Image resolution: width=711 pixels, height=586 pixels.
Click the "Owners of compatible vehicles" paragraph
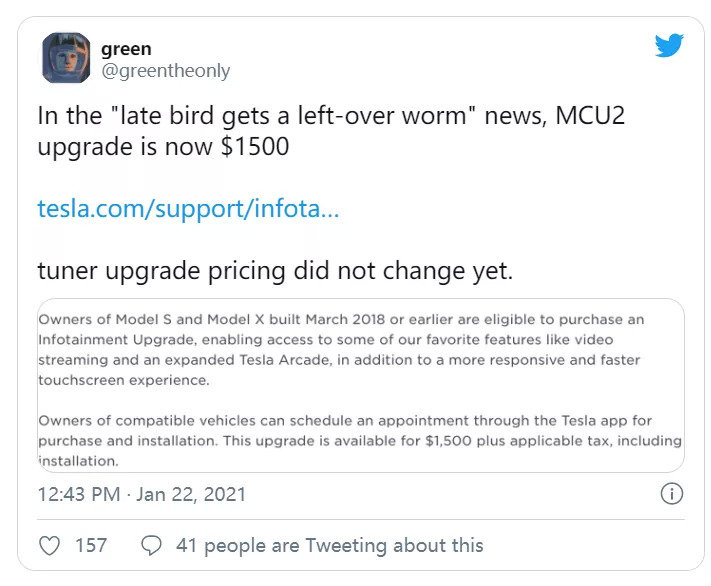coord(360,430)
